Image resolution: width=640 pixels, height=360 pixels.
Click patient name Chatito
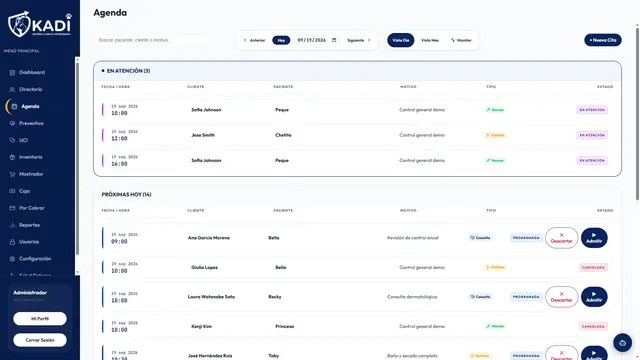[x=283, y=135]
